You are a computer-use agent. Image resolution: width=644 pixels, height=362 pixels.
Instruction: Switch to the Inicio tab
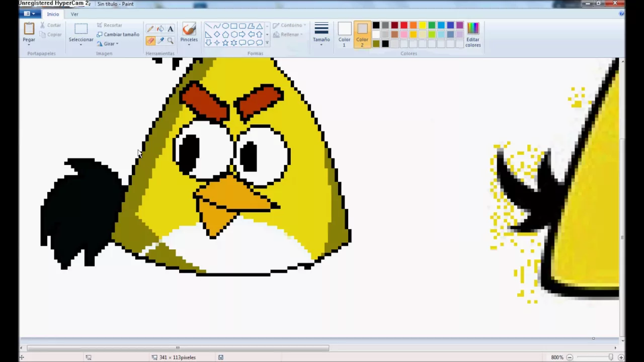coord(53,14)
